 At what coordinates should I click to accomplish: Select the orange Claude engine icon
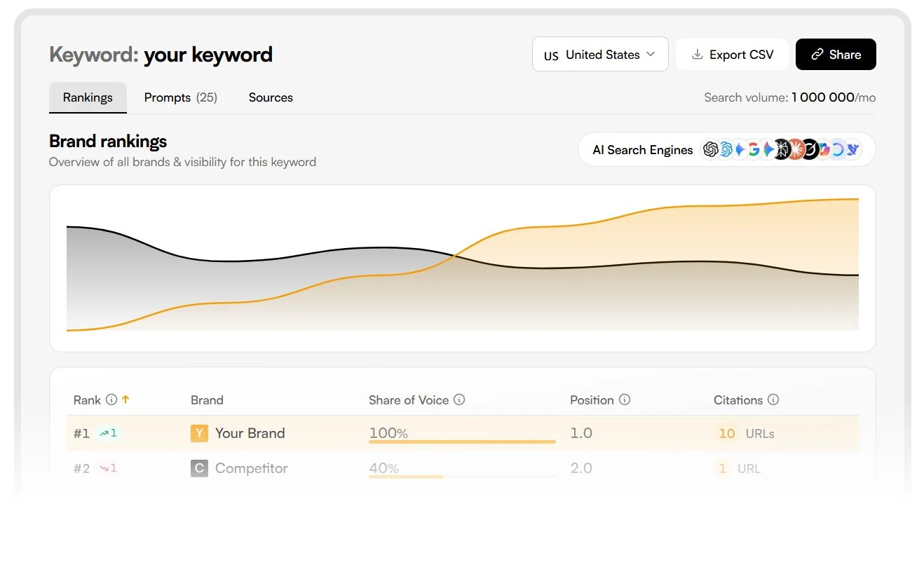click(x=796, y=149)
